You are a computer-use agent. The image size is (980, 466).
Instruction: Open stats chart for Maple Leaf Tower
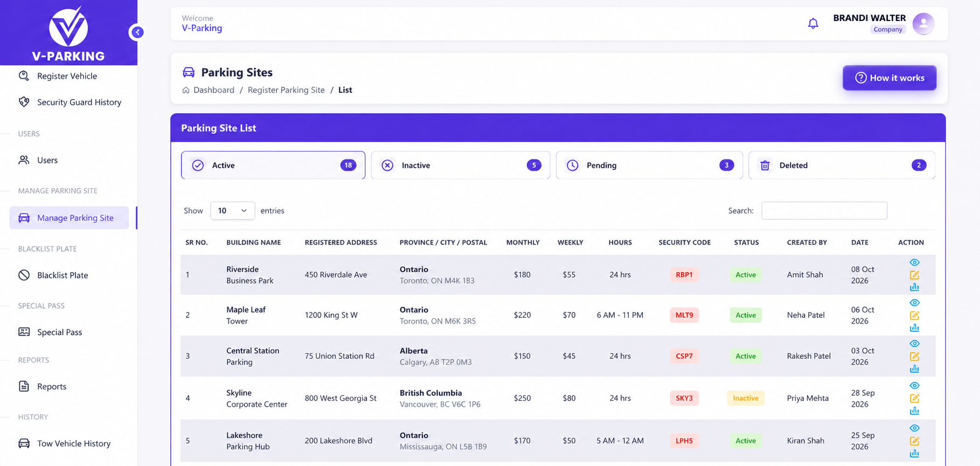coord(914,328)
